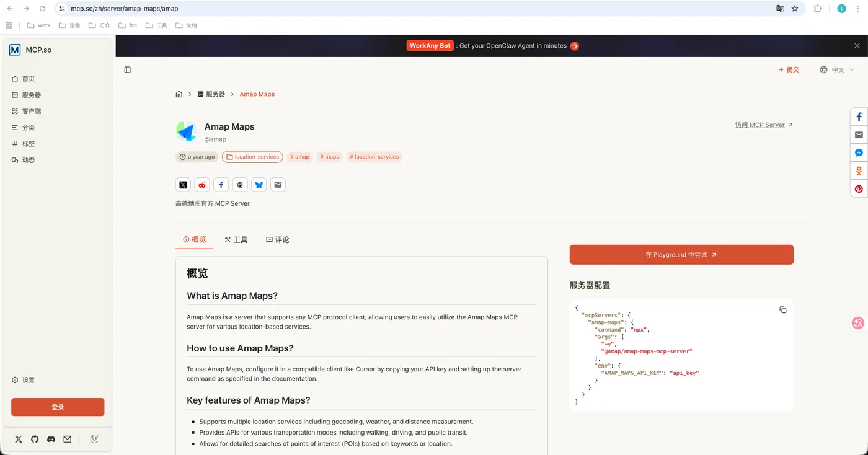Open the 运维 bookmark folder
The width and height of the screenshot is (868, 455).
click(69, 25)
